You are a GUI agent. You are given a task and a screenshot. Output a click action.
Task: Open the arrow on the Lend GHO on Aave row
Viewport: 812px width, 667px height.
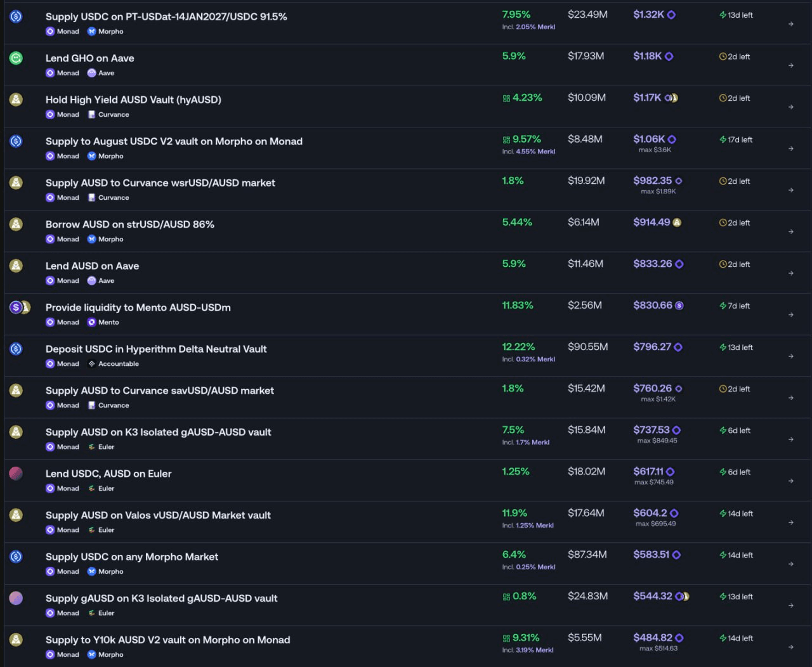pos(791,65)
